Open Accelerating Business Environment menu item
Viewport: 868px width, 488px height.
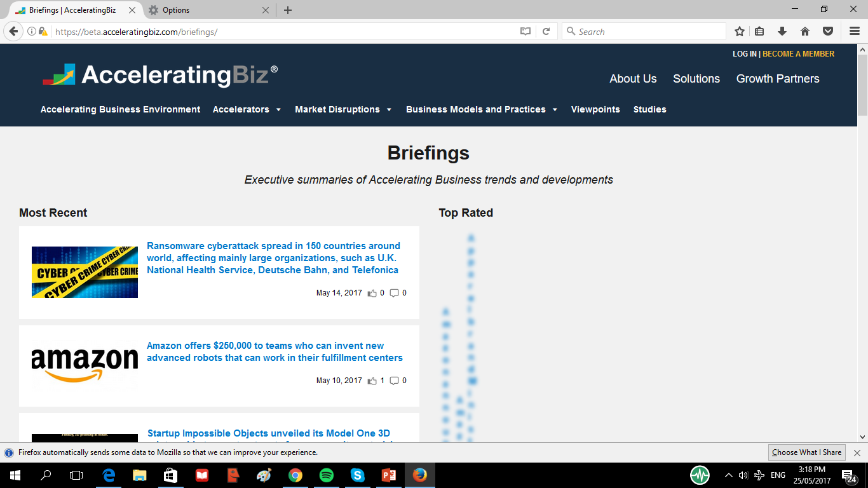(x=121, y=109)
